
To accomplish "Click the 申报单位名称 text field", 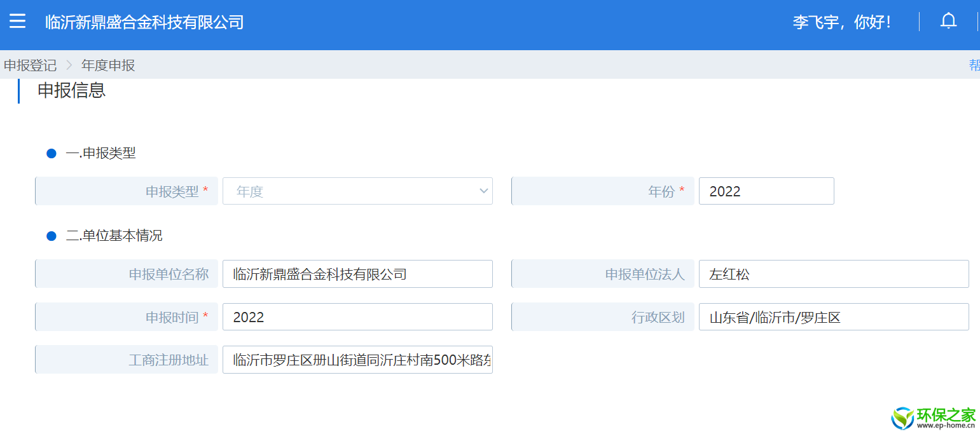I will (357, 274).
